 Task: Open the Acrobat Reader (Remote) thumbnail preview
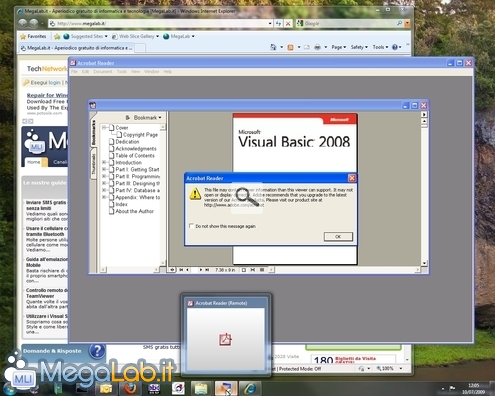click(x=226, y=334)
